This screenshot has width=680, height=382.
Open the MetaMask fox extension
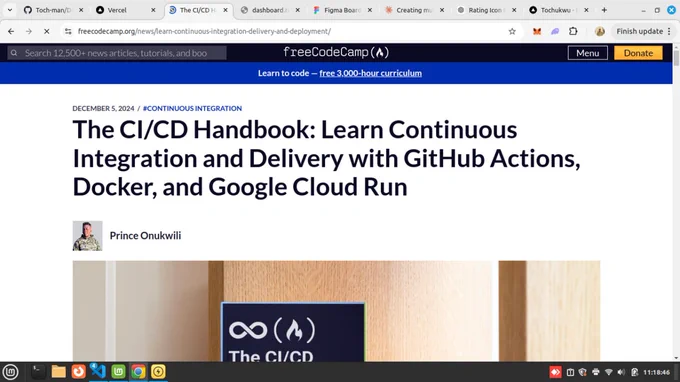coord(537,31)
